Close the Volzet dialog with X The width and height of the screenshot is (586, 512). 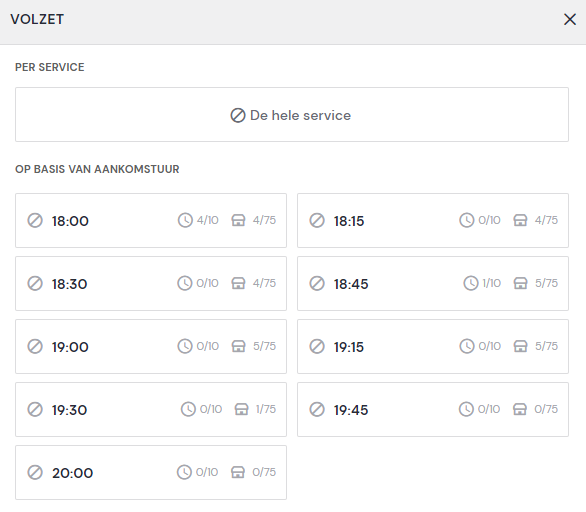[570, 19]
